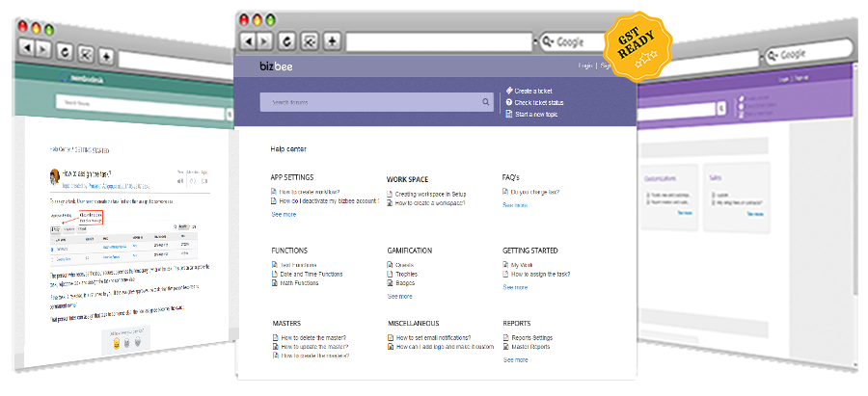Click the author avatar in the left window article
The height and width of the screenshot is (396, 868).
pyautogui.click(x=55, y=176)
